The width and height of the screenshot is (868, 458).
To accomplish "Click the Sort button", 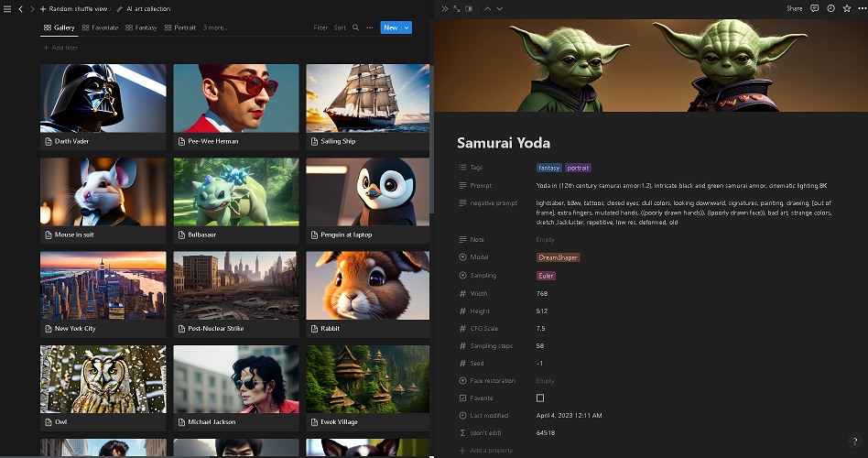I will point(340,27).
